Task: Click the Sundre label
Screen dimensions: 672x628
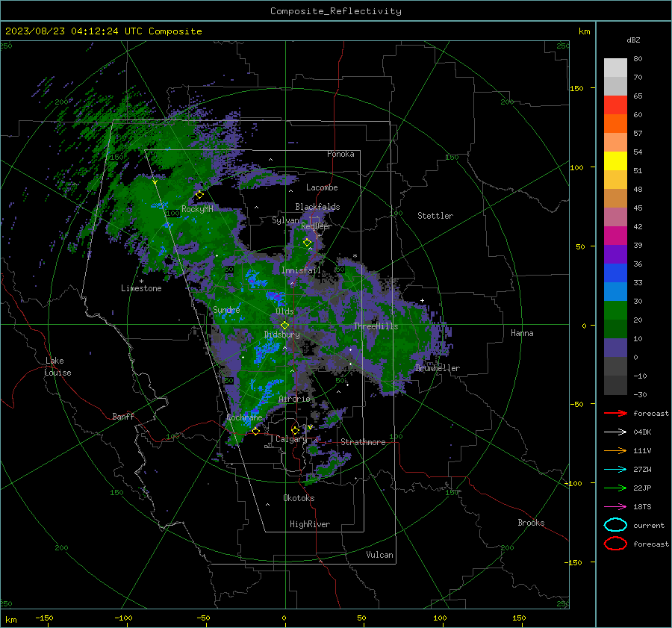Action: [x=226, y=310]
